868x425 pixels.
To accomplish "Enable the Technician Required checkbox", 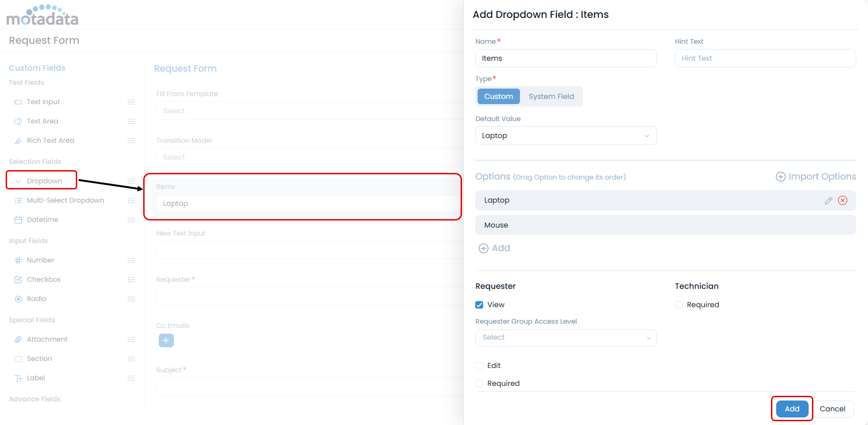I will coord(679,305).
